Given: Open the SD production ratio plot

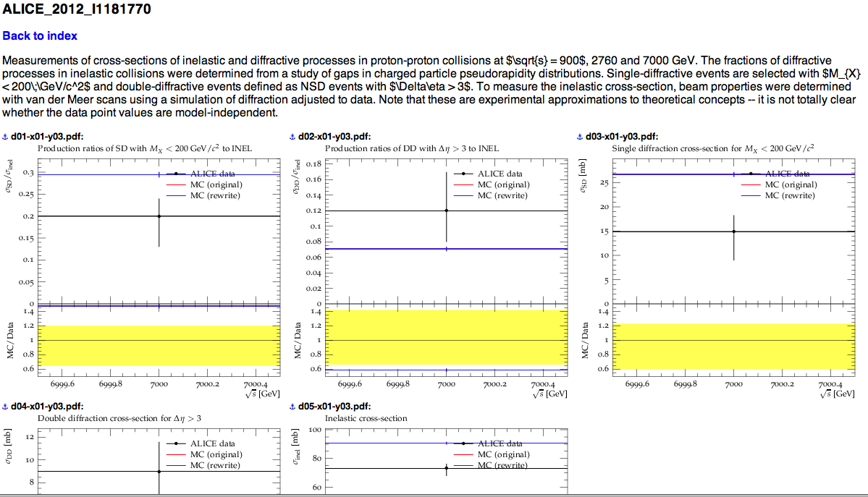Looking at the screenshot, I should (143, 271).
